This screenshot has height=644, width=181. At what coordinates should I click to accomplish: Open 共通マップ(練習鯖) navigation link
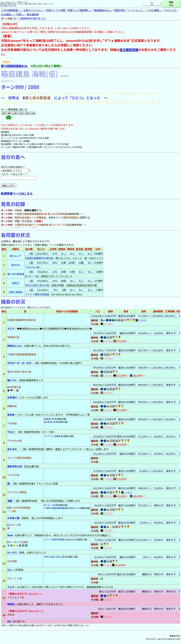(x=77, y=10)
